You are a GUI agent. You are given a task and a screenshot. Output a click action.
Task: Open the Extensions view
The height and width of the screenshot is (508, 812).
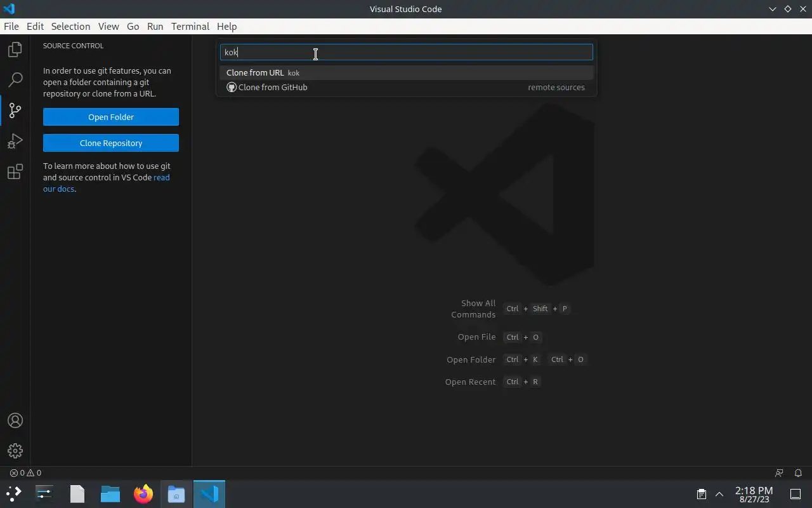15,171
